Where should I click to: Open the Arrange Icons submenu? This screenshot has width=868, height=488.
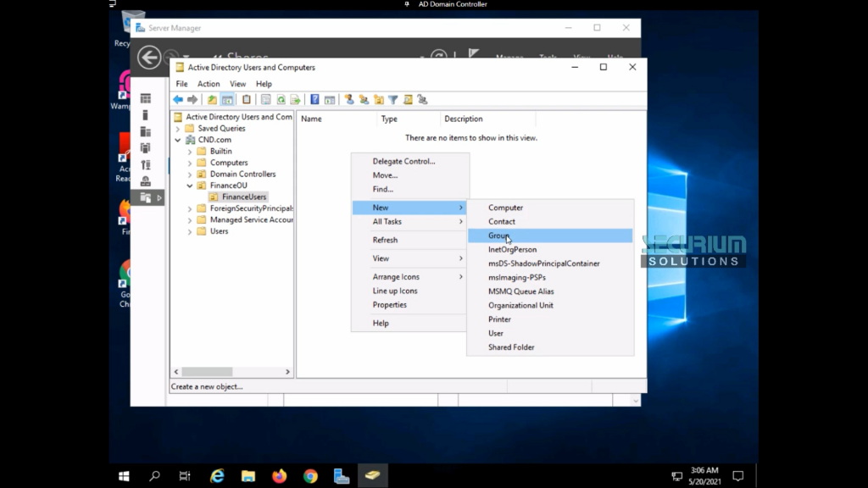[410, 277]
